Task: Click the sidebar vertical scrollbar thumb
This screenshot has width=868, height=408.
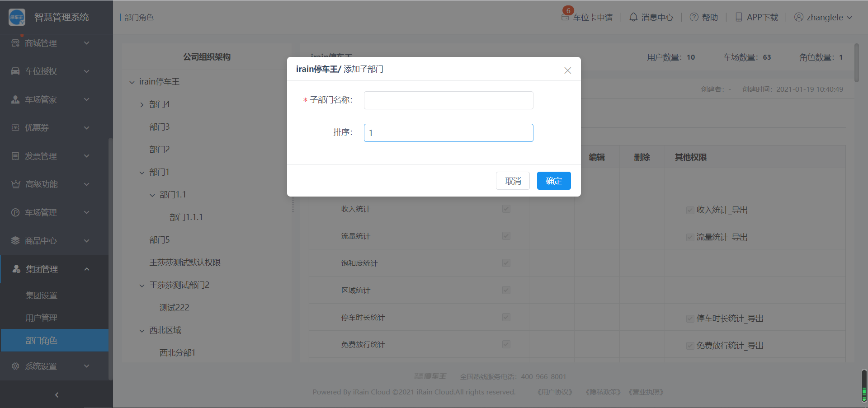Action: [x=110, y=259]
